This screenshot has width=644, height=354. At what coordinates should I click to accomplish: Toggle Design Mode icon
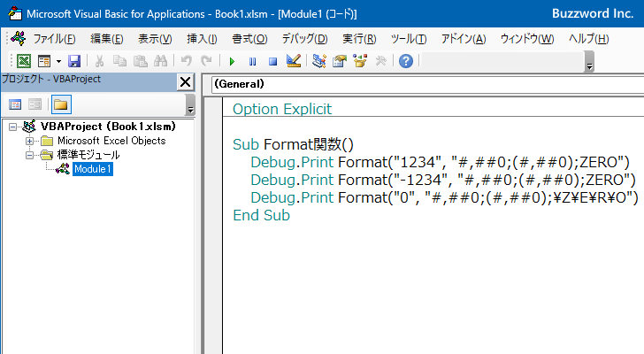[294, 62]
